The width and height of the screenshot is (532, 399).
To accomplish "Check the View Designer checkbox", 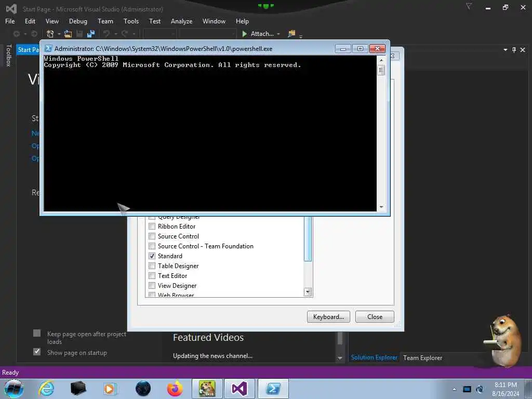I will click(x=152, y=285).
